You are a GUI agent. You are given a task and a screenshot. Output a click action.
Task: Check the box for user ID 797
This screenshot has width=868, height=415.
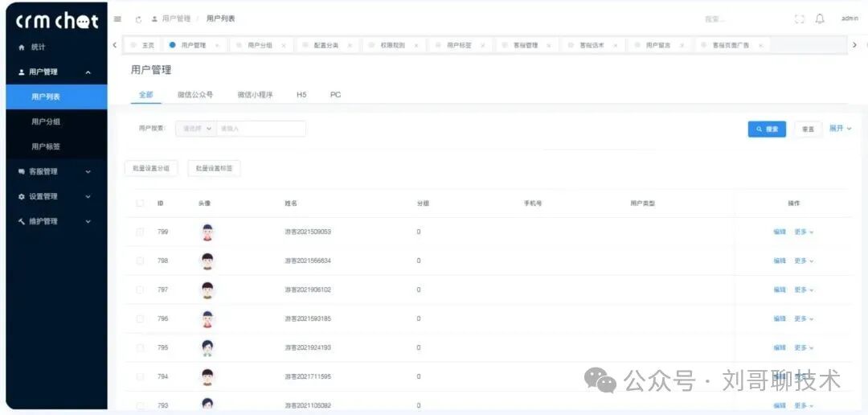(x=140, y=290)
